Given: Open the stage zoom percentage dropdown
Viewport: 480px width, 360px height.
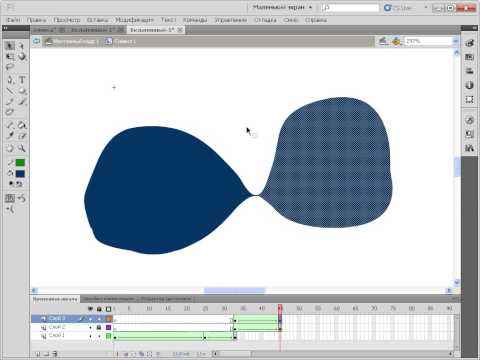Looking at the screenshot, I should coord(455,41).
